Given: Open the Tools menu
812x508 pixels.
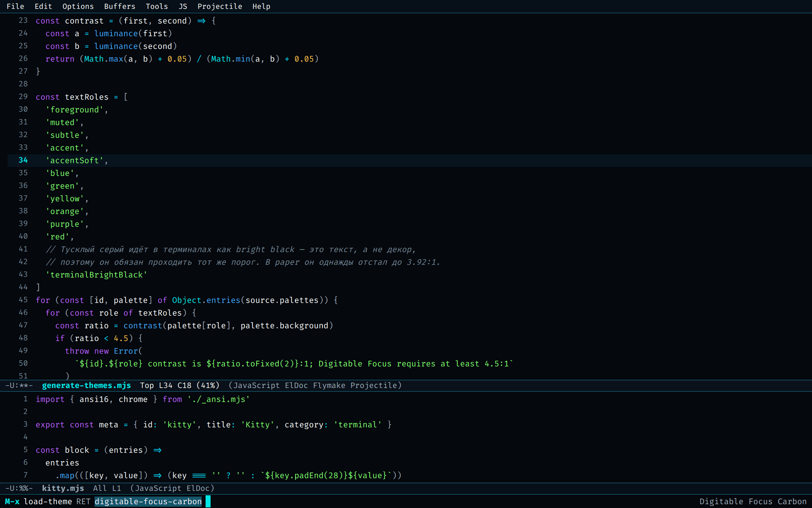Looking at the screenshot, I should point(156,6).
